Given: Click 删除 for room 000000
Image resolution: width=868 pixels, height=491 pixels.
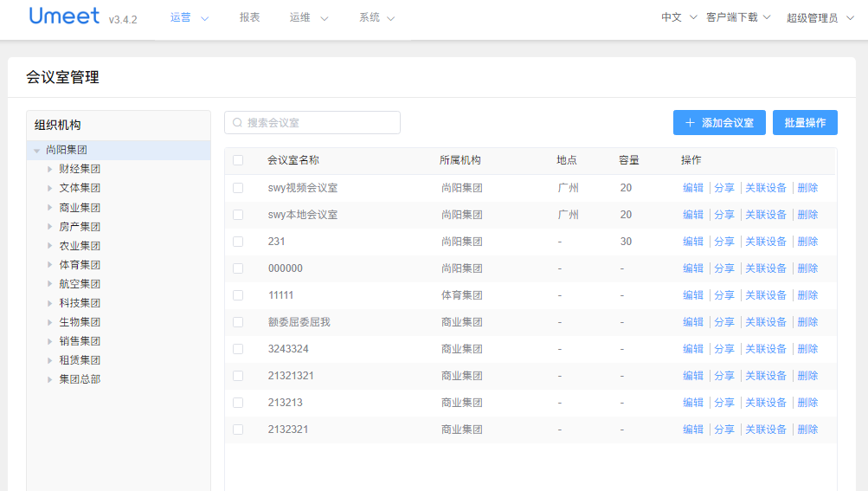Looking at the screenshot, I should 807,268.
